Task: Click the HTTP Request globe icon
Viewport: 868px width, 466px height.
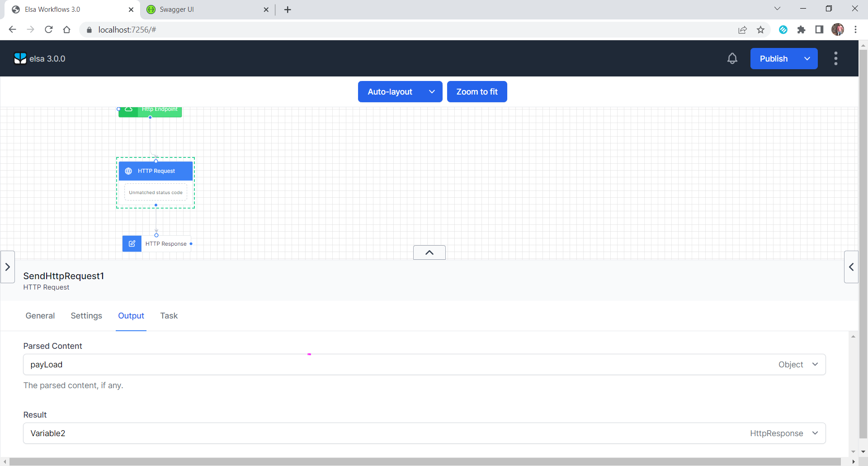Action: coord(128,171)
